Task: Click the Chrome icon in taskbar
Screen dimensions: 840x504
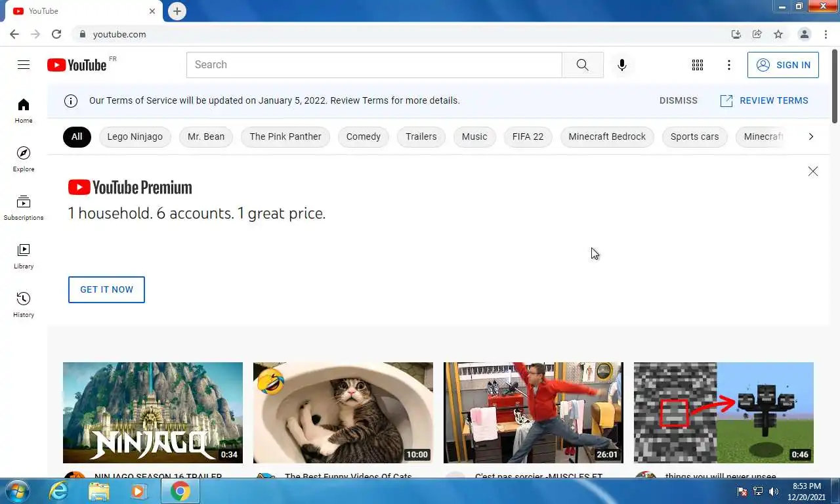Action: (180, 491)
